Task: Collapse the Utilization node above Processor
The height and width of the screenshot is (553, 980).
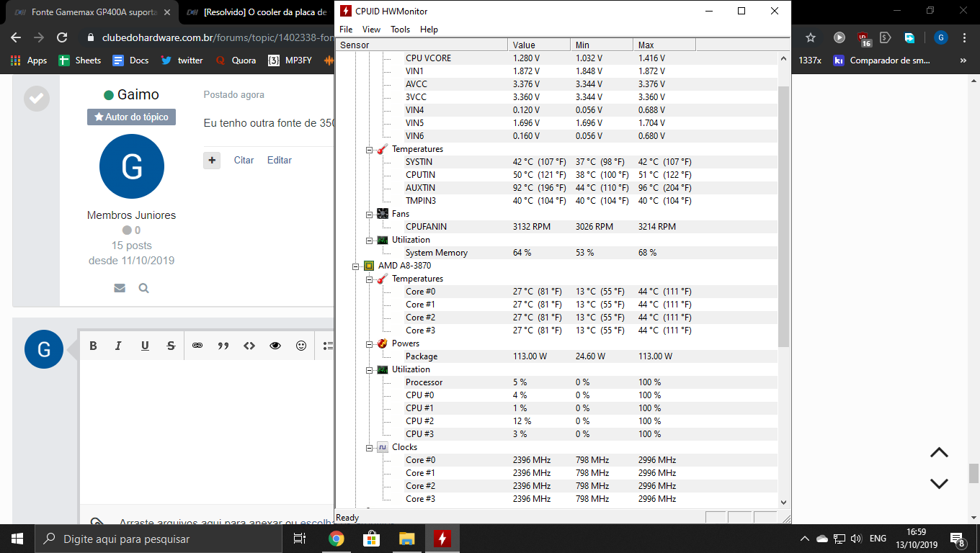Action: (369, 369)
